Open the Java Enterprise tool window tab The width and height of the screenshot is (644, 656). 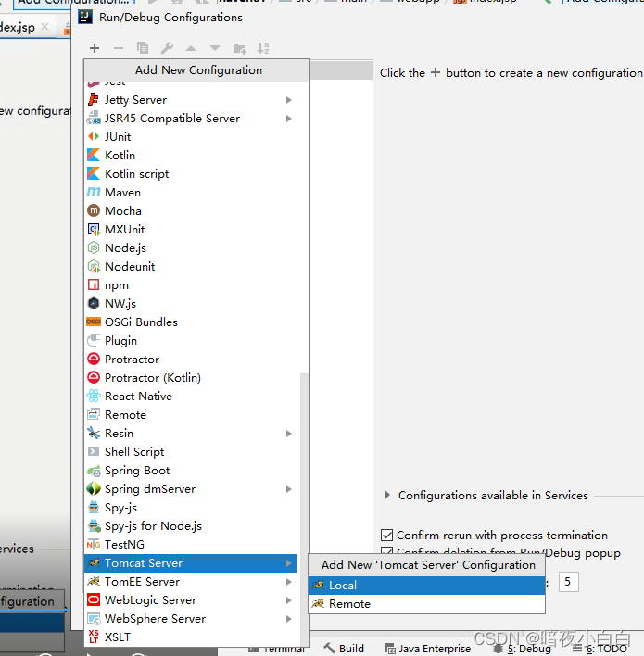point(428,649)
